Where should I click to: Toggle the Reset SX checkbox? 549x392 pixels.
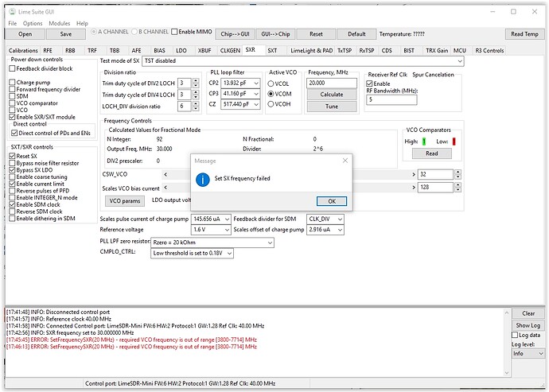[13, 155]
